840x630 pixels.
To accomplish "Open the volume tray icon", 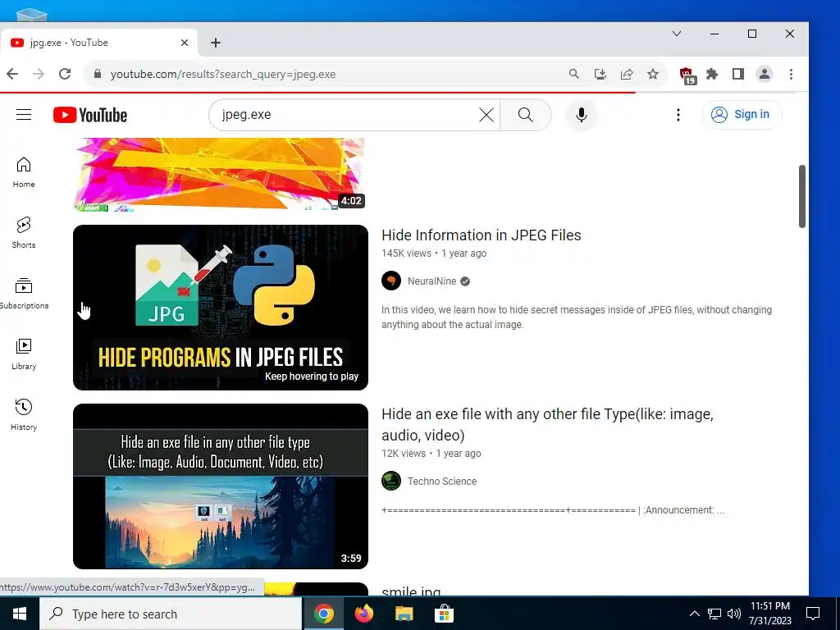I will click(734, 614).
